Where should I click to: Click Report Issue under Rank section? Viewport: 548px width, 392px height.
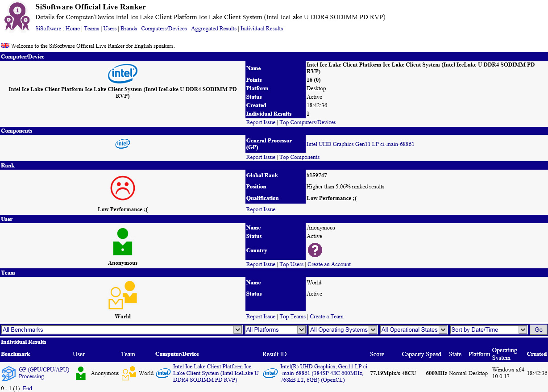pyautogui.click(x=261, y=209)
